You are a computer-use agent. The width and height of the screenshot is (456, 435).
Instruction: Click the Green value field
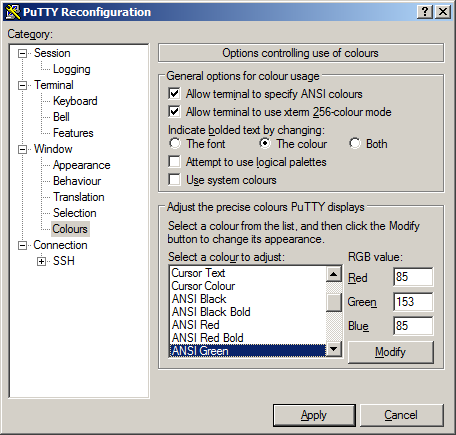click(413, 302)
